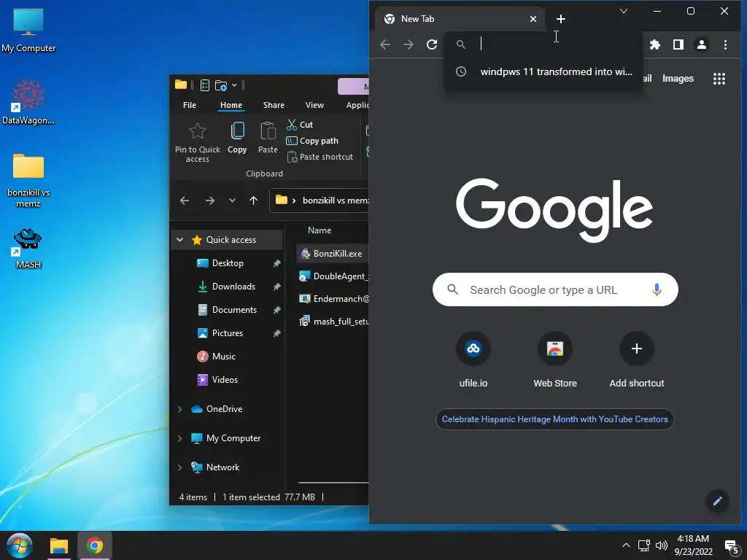Image resolution: width=747 pixels, height=560 pixels.
Task: Open Documents in Quick access
Action: tap(234, 309)
